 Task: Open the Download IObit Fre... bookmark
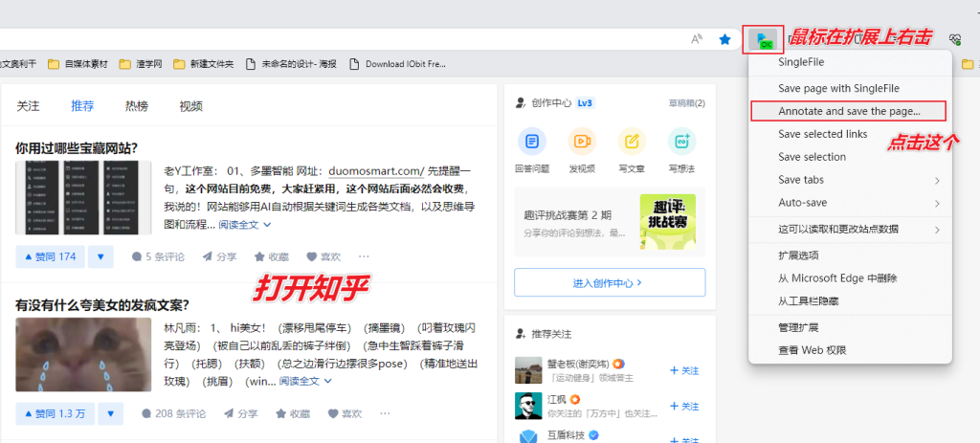coord(397,64)
